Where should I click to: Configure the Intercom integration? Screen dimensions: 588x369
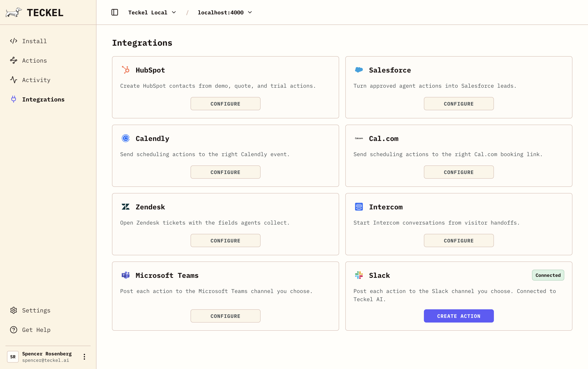click(459, 241)
